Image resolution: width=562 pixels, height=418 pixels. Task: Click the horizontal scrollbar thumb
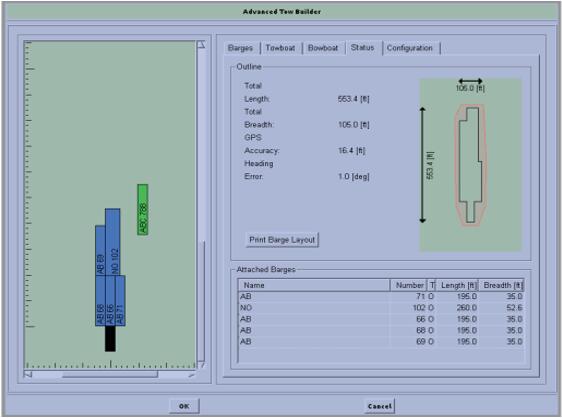click(x=110, y=375)
